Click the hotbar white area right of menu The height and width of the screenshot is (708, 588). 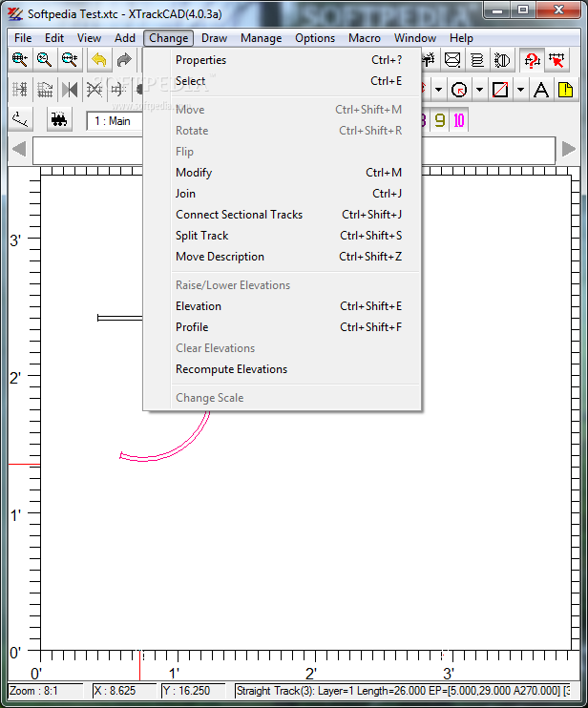(x=488, y=151)
